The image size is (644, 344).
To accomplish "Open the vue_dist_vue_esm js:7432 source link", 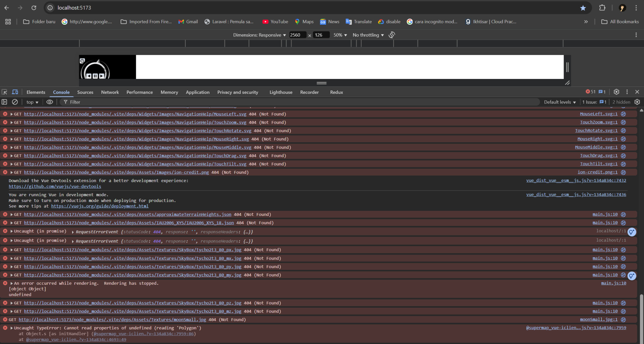I will (576, 181).
